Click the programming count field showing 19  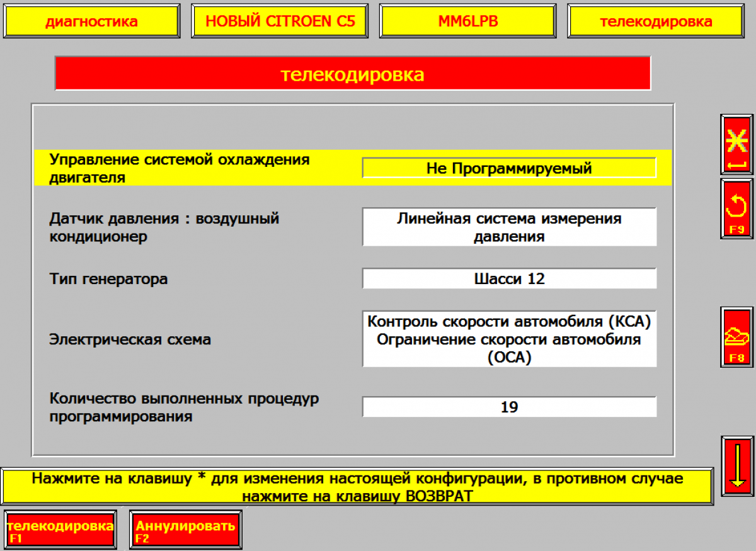[509, 407]
